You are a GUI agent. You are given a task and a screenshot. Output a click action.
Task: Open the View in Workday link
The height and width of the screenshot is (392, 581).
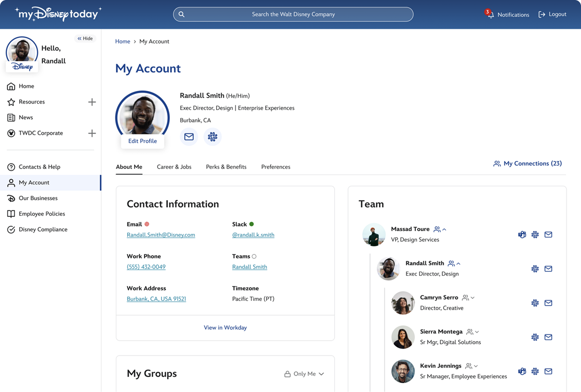pyautogui.click(x=225, y=327)
